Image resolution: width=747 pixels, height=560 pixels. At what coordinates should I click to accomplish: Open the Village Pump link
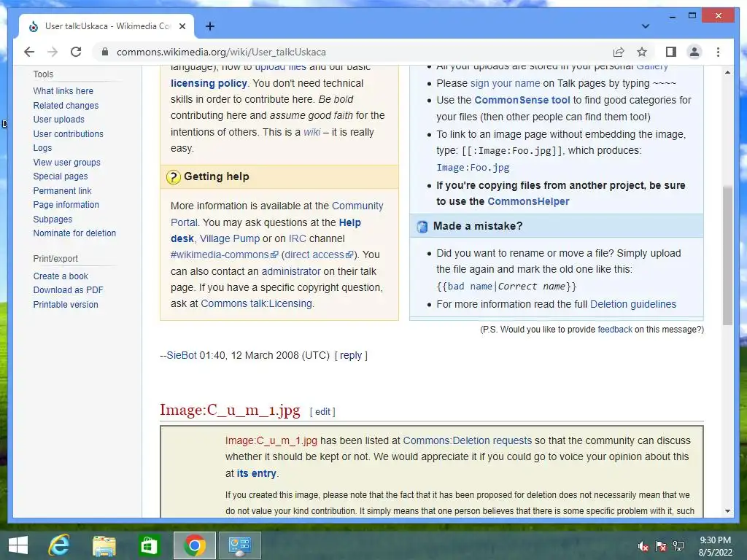click(x=230, y=238)
